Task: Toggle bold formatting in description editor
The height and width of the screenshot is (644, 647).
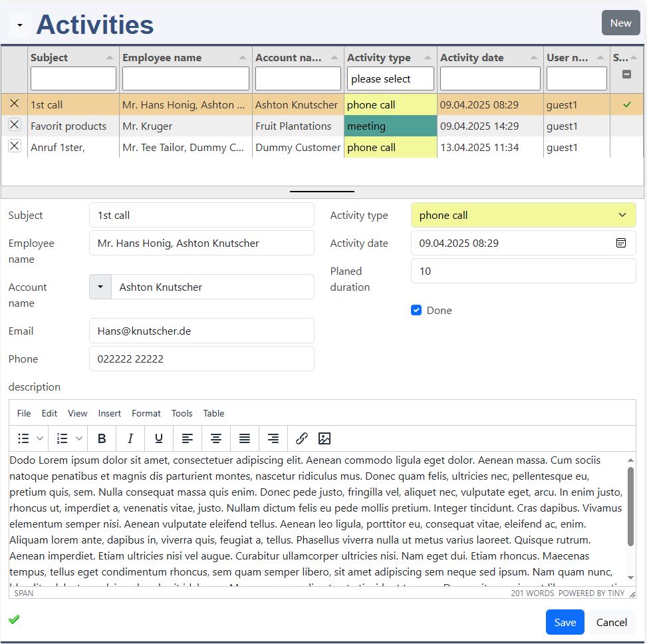Action: (102, 438)
